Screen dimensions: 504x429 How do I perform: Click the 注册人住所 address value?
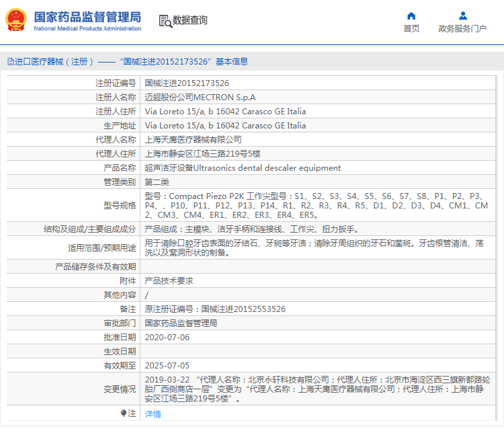pos(225,112)
